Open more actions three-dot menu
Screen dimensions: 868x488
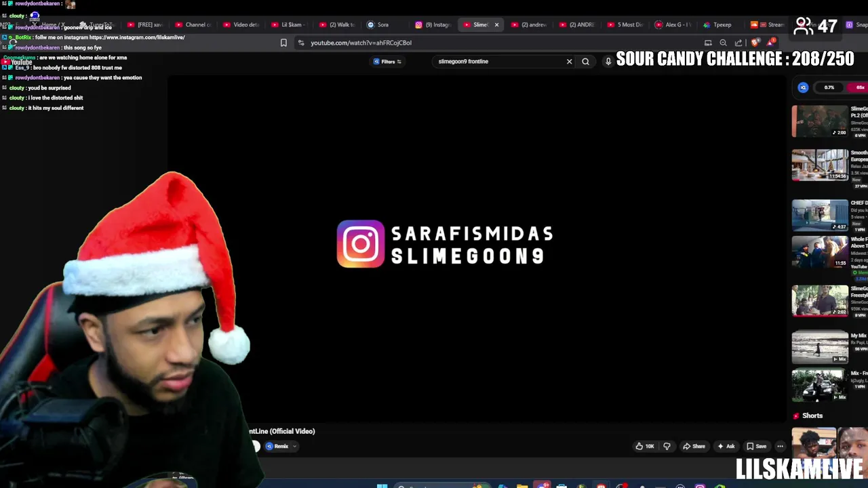[x=780, y=446]
